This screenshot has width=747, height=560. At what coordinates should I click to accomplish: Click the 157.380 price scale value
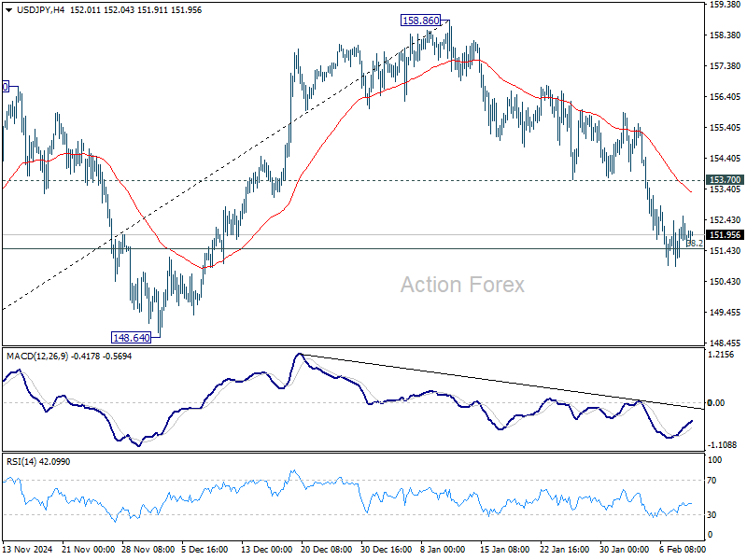726,66
